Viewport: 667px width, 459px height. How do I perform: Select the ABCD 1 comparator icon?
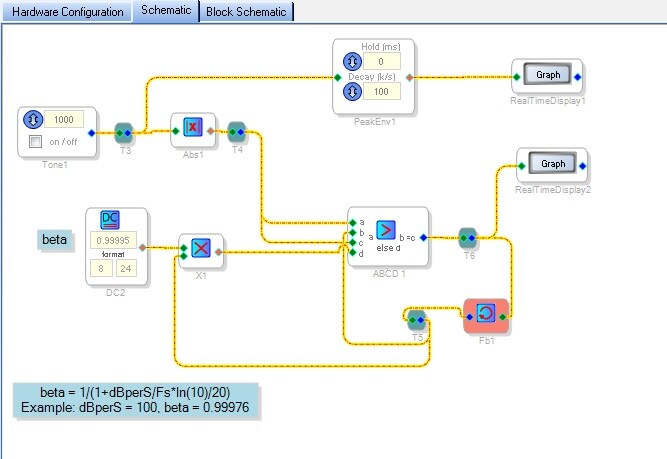(386, 230)
